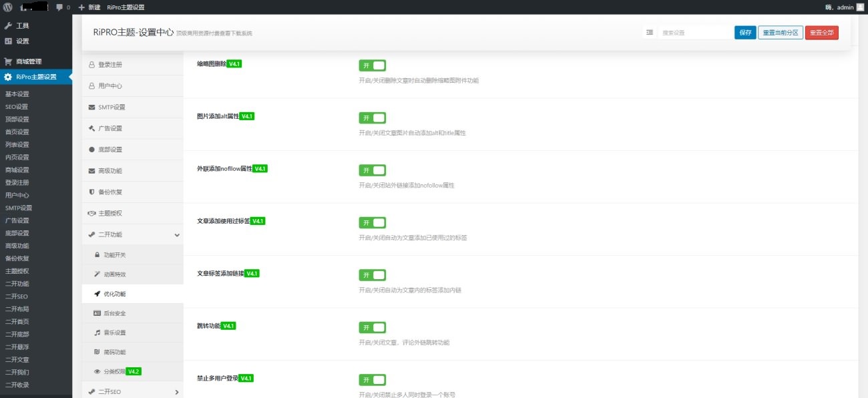Click the WordPress logo icon
868x398 pixels.
[x=8, y=7]
